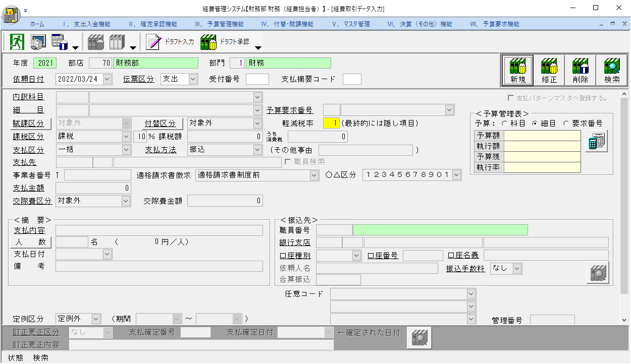
Task: Click the calculator icon in 予算管理表
Action: (x=596, y=141)
